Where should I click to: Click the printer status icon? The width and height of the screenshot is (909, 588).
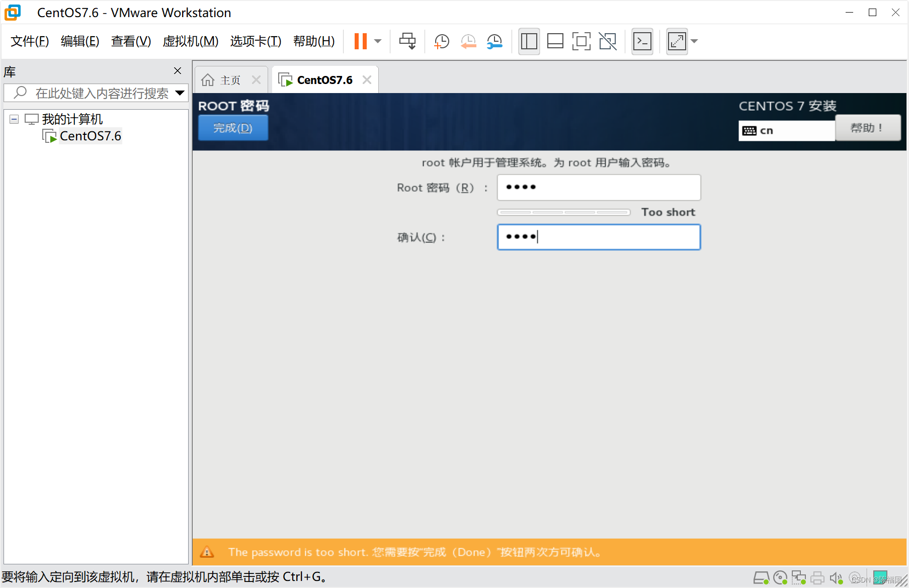click(x=817, y=578)
